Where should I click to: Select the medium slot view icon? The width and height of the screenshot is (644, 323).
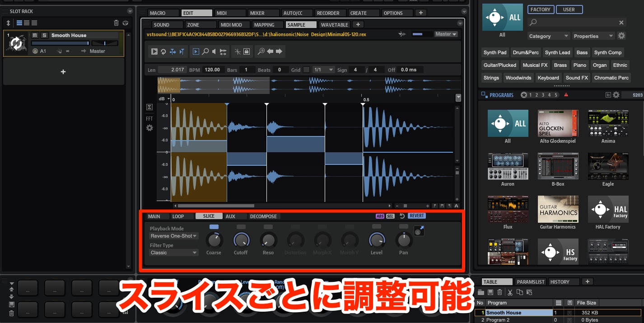click(x=27, y=23)
